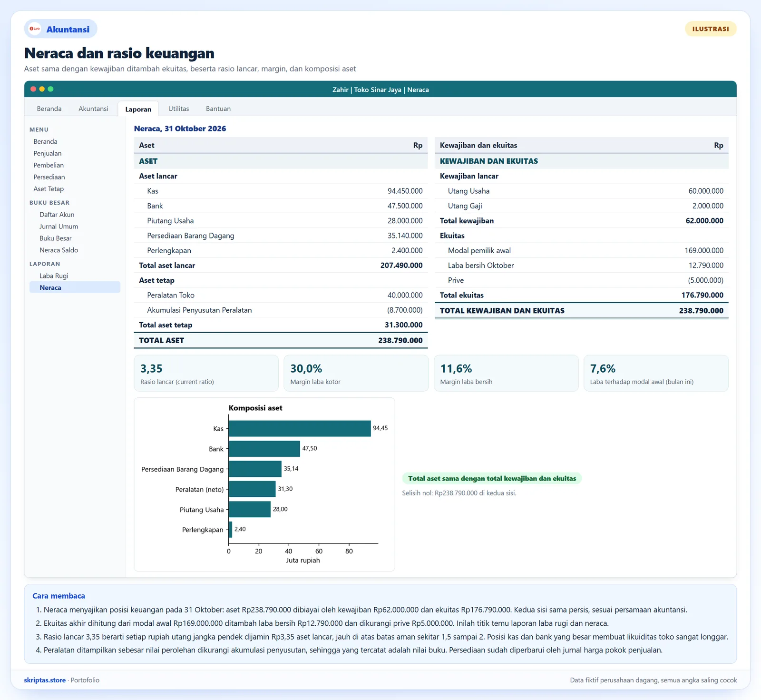Click TOTAL ASET value 238.790.000

400,340
